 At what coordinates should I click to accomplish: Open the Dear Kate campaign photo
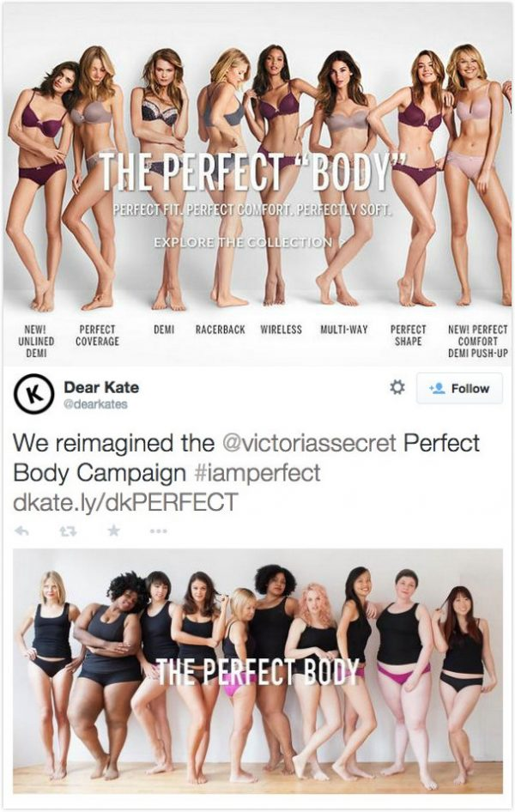coord(257,671)
